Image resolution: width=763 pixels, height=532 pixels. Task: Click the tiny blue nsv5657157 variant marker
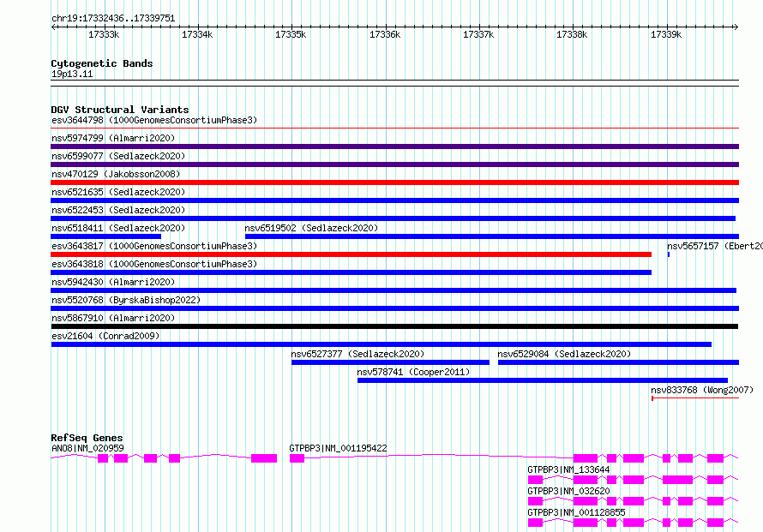coord(669,254)
